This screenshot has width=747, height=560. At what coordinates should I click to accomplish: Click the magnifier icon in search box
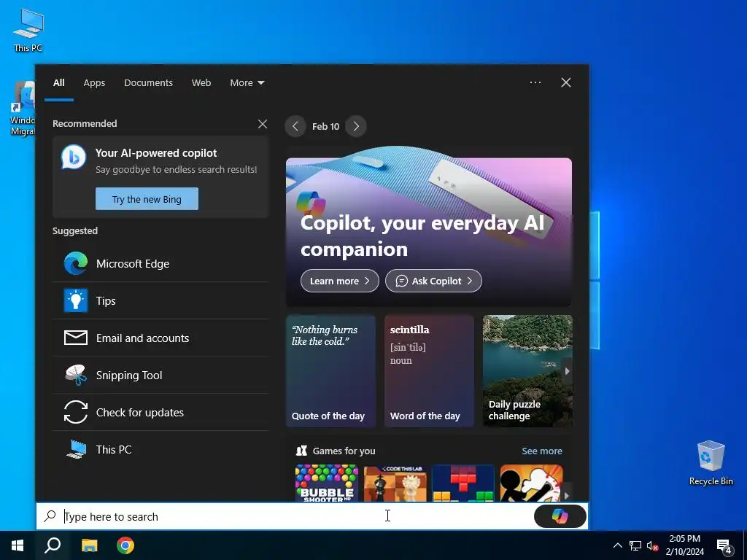50,516
